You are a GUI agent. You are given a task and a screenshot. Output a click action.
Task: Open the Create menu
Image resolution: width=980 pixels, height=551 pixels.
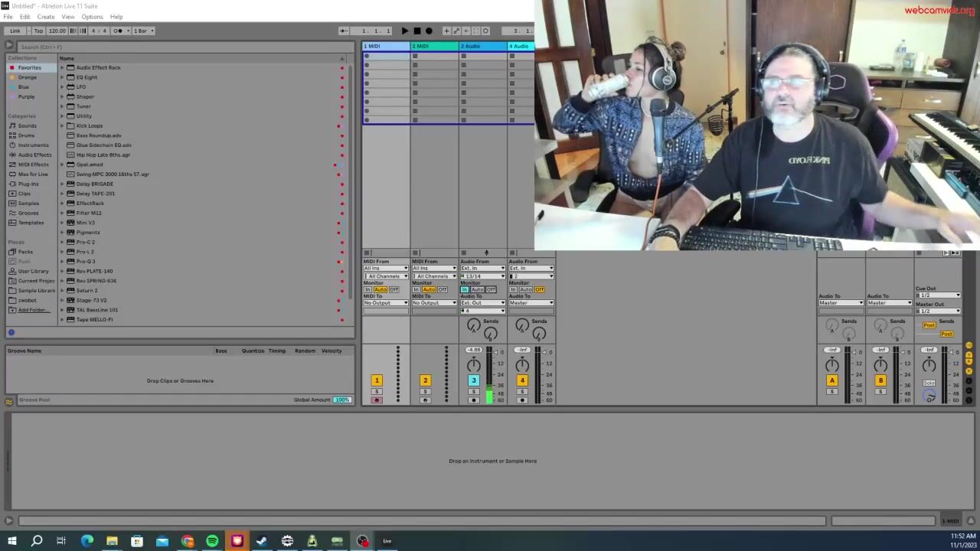tap(46, 17)
